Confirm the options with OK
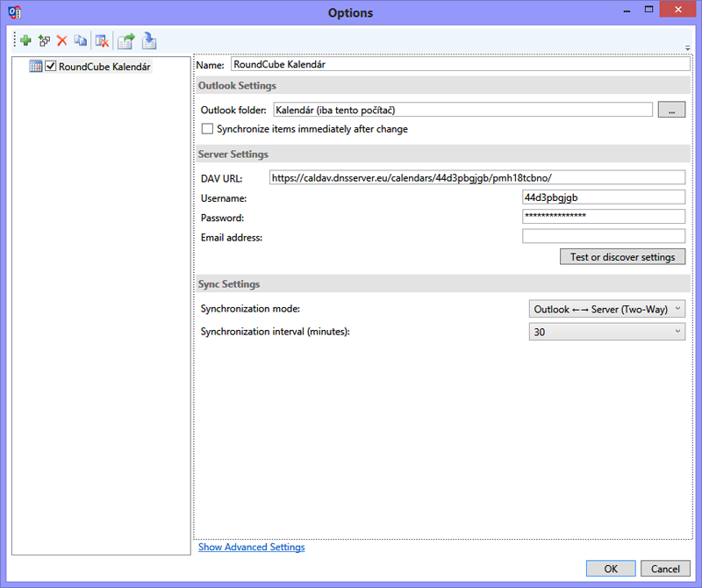The image size is (702, 588). click(611, 569)
